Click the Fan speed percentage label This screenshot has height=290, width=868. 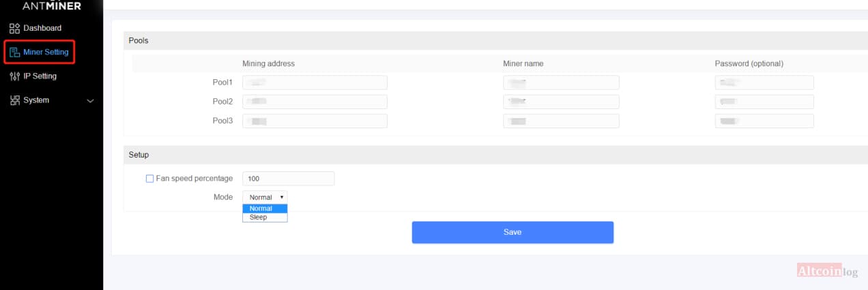pyautogui.click(x=194, y=179)
